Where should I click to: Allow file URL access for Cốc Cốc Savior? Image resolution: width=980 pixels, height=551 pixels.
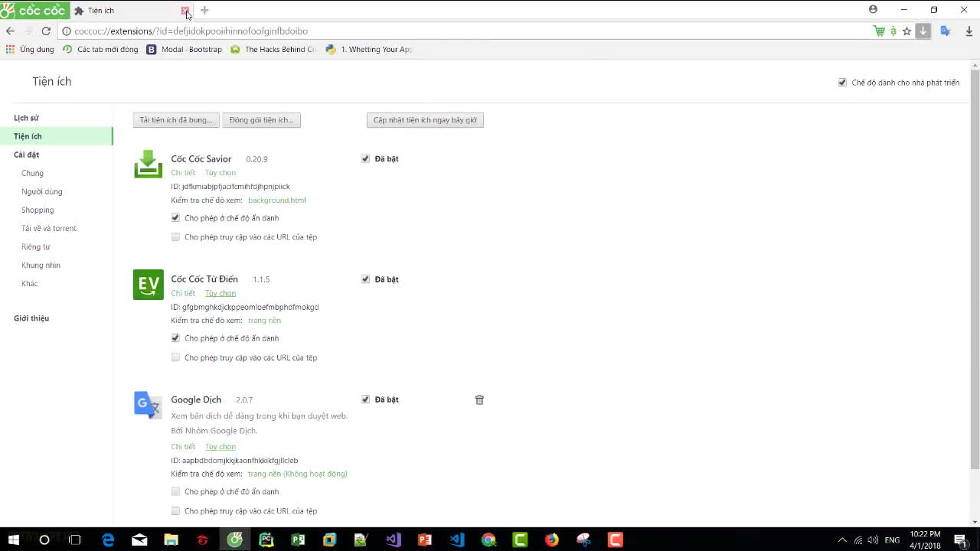click(175, 237)
